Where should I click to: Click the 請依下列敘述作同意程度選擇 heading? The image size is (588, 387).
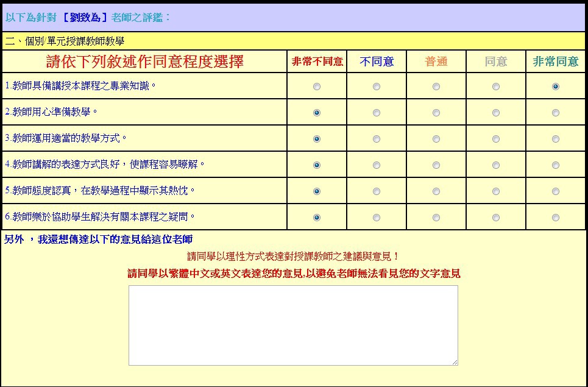[145, 62]
